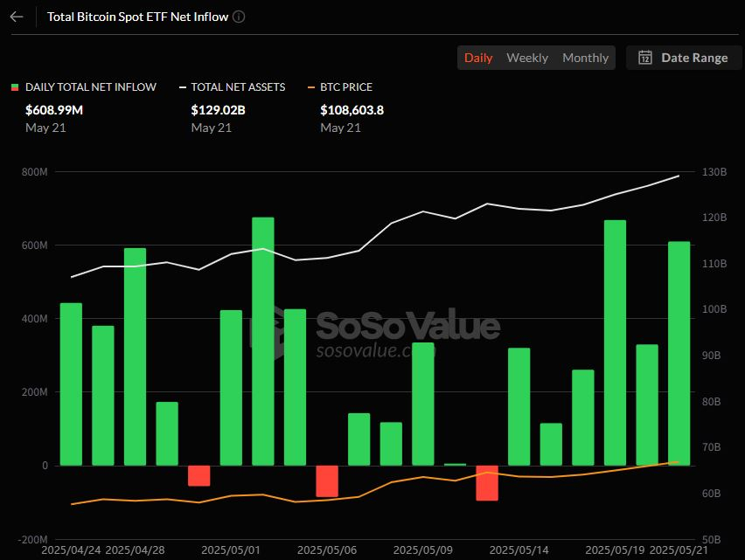Click the back arrow beside the chart title
Image resolution: width=745 pixels, height=560 pixels.
[17, 17]
